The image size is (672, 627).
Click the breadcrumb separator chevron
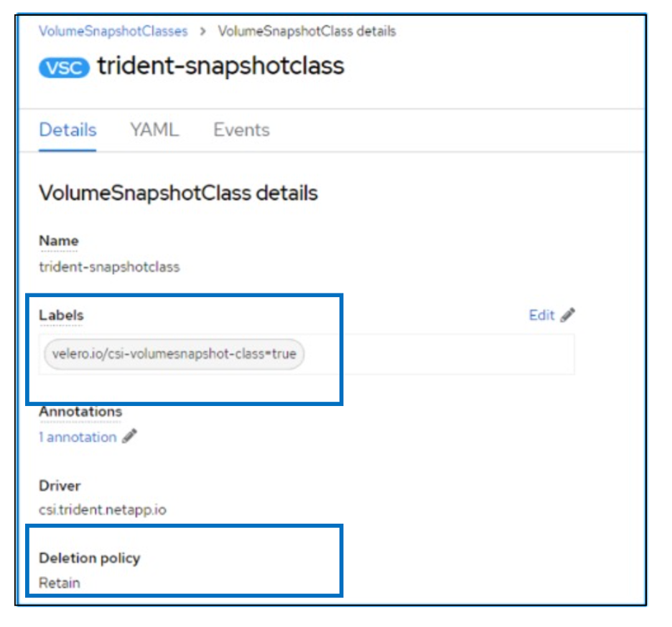coord(203,32)
